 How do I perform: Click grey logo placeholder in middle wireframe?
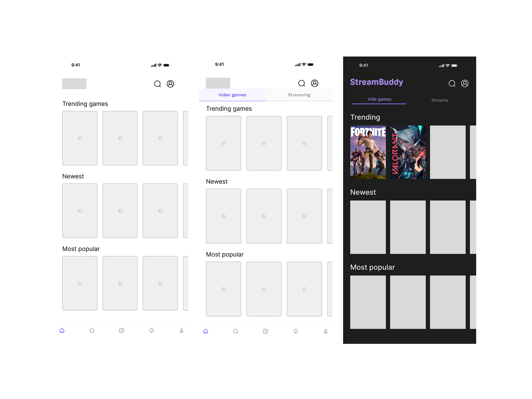218,83
